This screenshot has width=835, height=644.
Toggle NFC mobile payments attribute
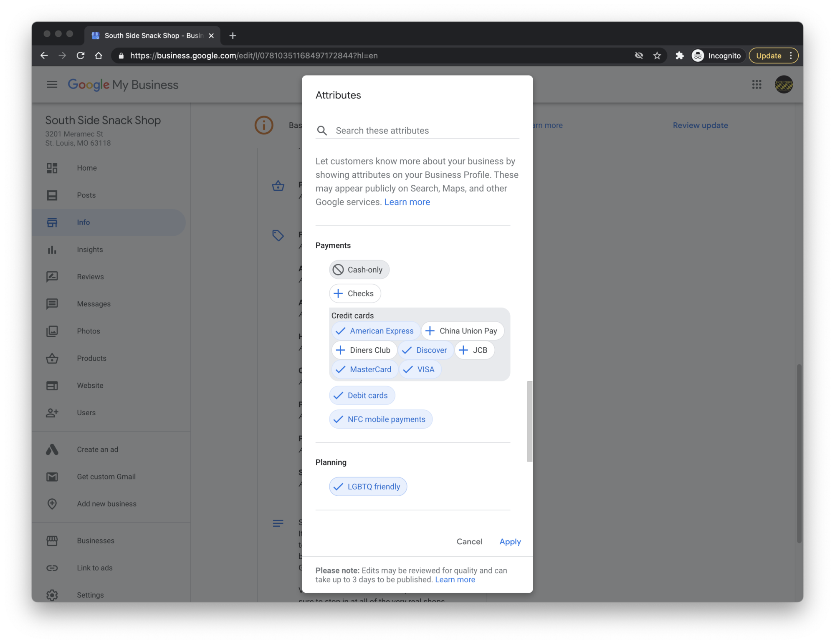click(x=381, y=419)
